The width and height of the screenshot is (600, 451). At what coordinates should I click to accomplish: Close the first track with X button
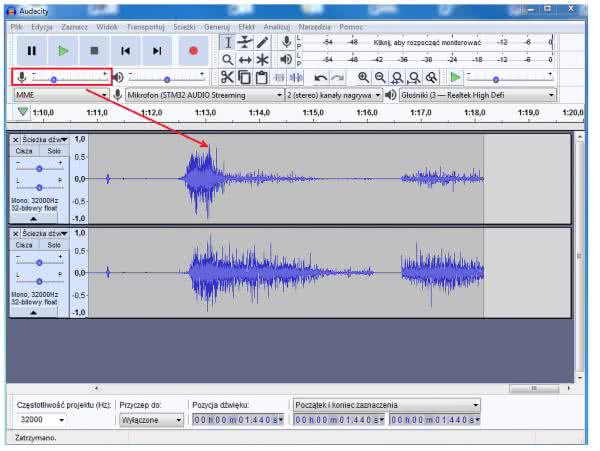[x=15, y=140]
